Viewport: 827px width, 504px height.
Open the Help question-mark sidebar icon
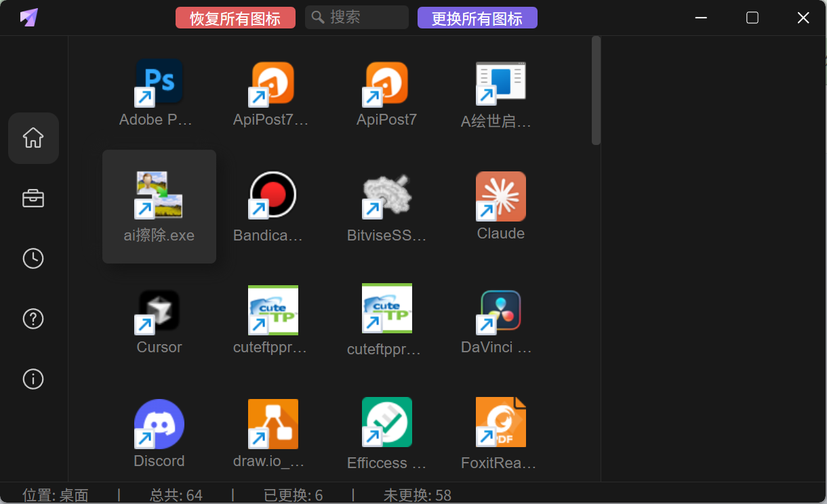click(x=33, y=318)
